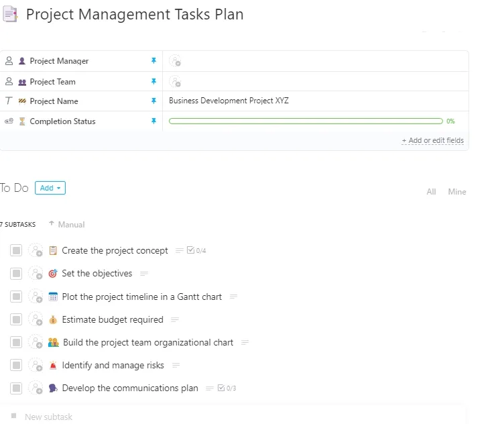This screenshot has width=504, height=424.
Task: Open subtask Set the objectives
Action: tap(97, 274)
